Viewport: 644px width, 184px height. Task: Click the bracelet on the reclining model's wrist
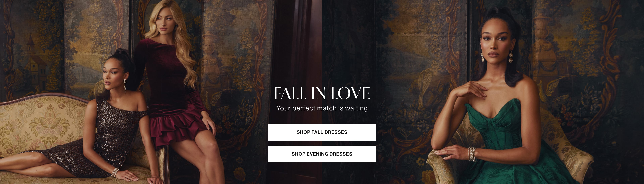coord(115,172)
